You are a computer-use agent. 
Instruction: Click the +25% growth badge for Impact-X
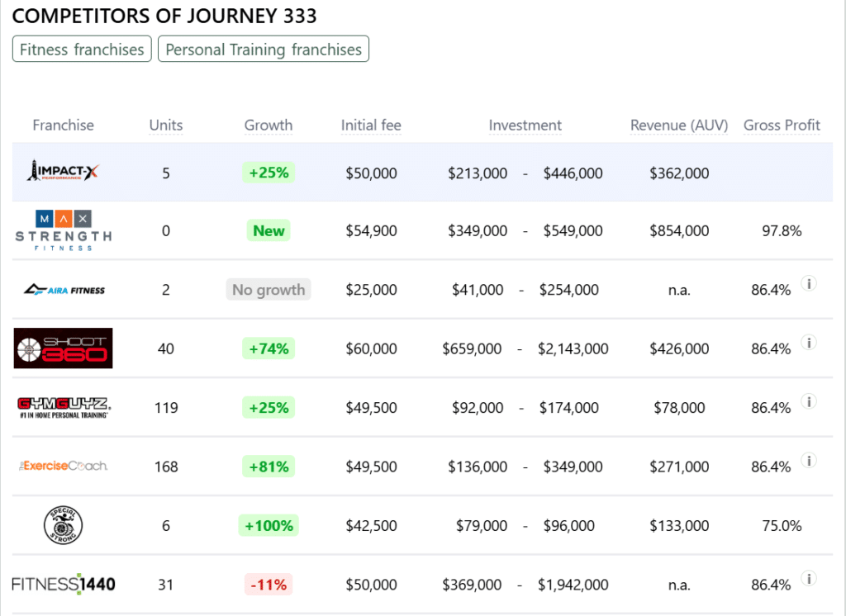(x=269, y=173)
